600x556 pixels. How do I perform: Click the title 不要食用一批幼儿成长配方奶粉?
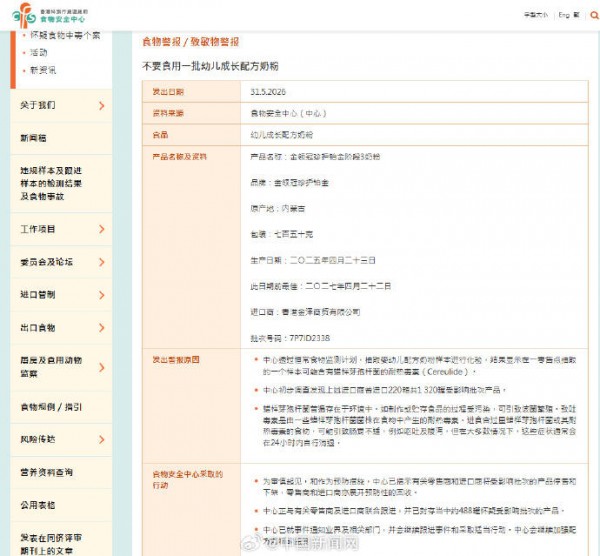point(210,66)
